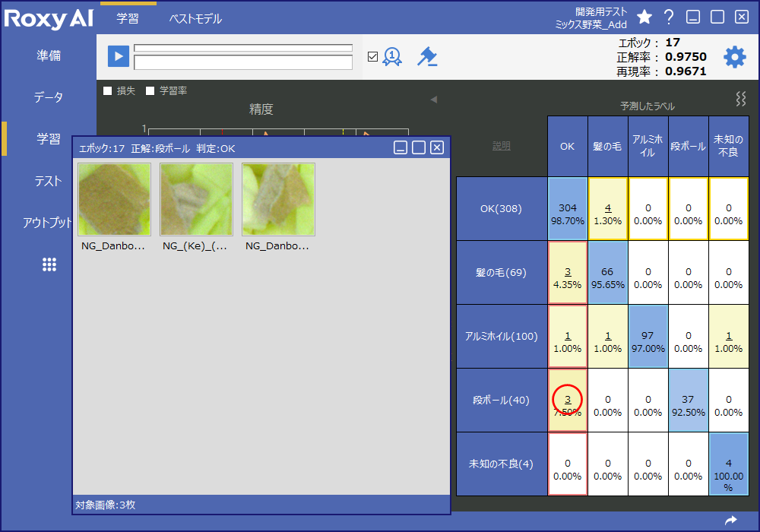Click the best model medal icon
The width and height of the screenshot is (760, 532).
click(392, 57)
